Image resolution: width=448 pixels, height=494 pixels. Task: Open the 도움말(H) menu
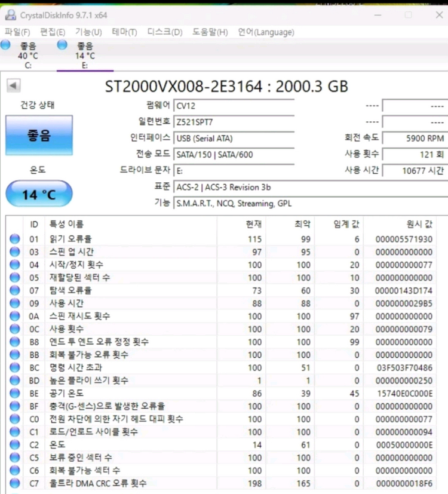coord(210,32)
